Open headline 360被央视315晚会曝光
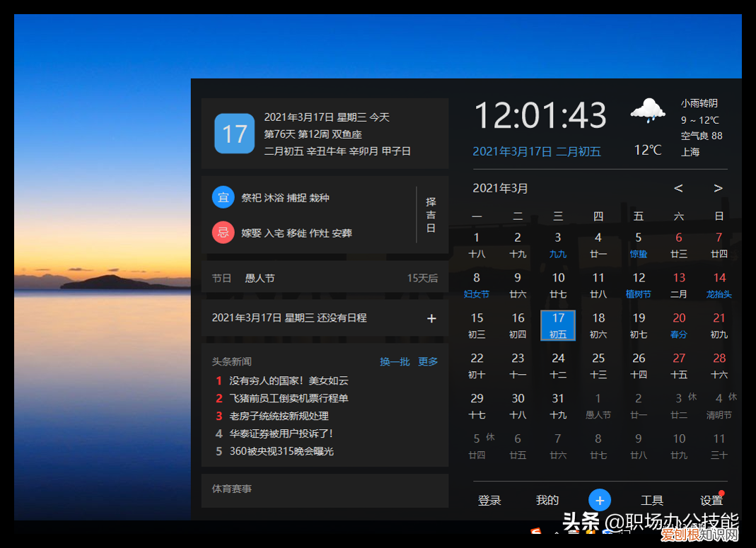 click(281, 450)
